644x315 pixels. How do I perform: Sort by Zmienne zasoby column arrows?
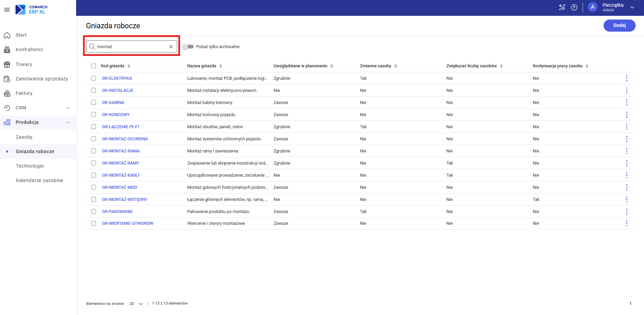(395, 66)
